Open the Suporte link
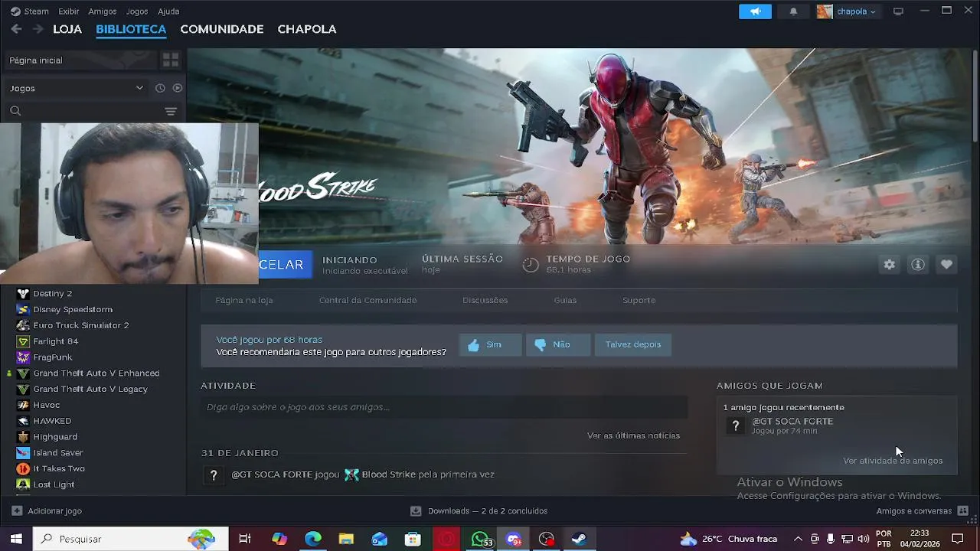Screen dimensions: 980x551 (639, 300)
